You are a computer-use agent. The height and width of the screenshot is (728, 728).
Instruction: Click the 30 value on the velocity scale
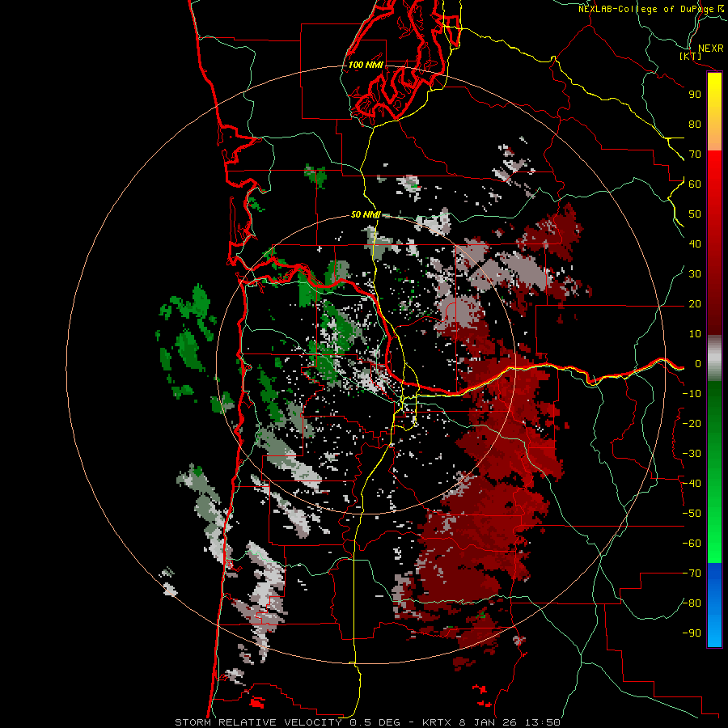pos(695,274)
